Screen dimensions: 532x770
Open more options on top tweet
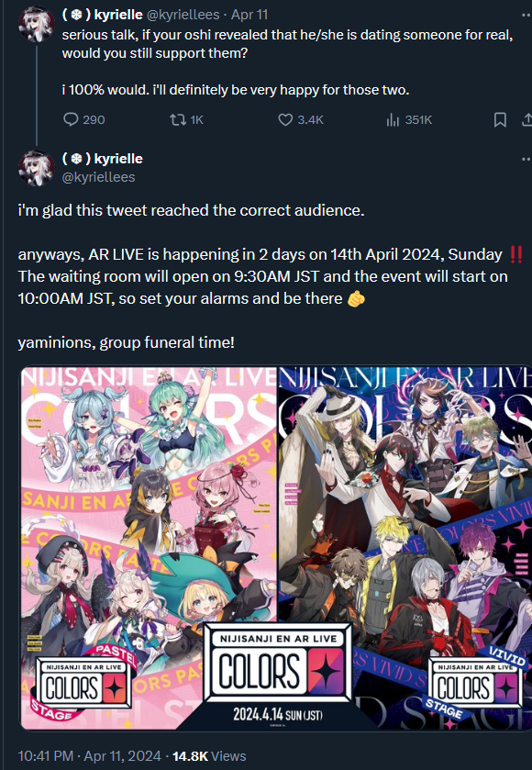[x=526, y=16]
